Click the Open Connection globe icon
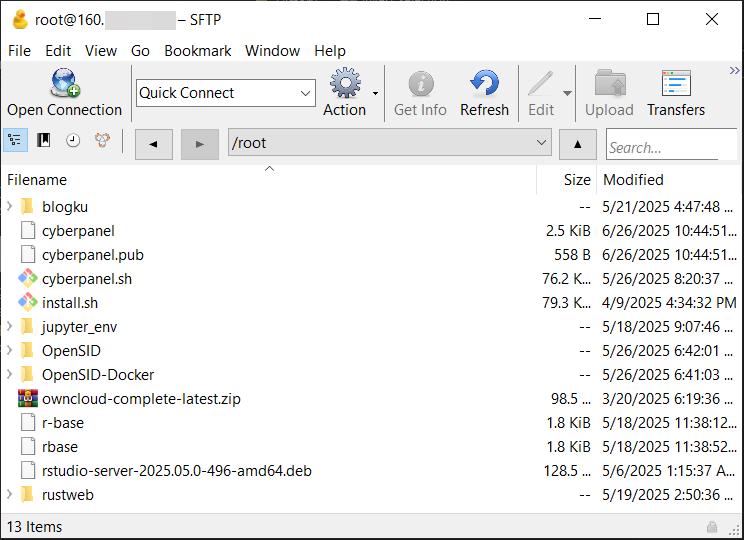 65,83
